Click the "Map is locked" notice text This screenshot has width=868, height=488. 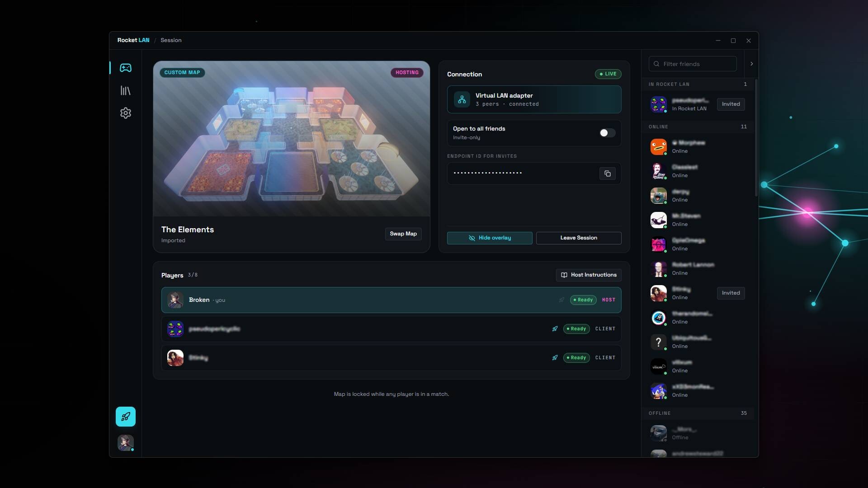coord(392,394)
